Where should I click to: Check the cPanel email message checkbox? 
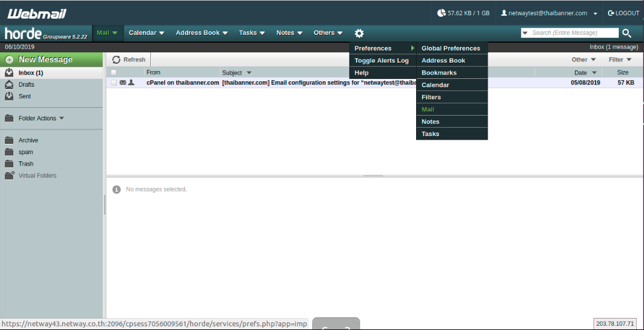(x=114, y=82)
